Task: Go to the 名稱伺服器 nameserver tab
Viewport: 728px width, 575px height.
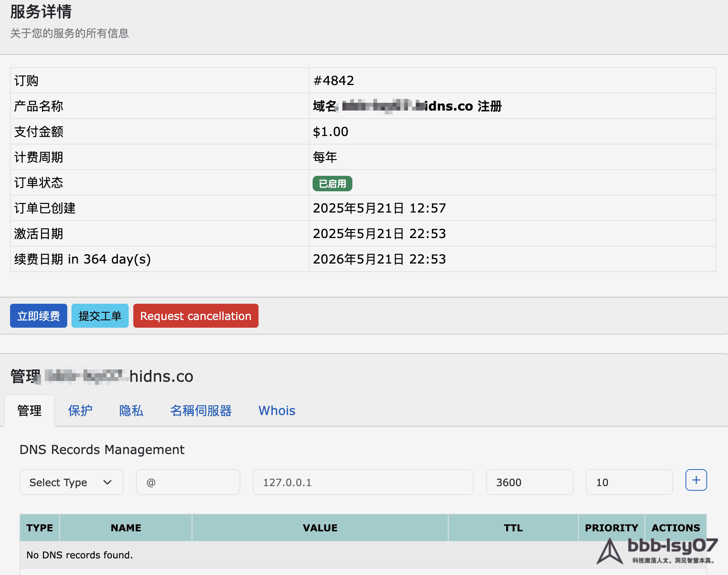Action: point(201,410)
